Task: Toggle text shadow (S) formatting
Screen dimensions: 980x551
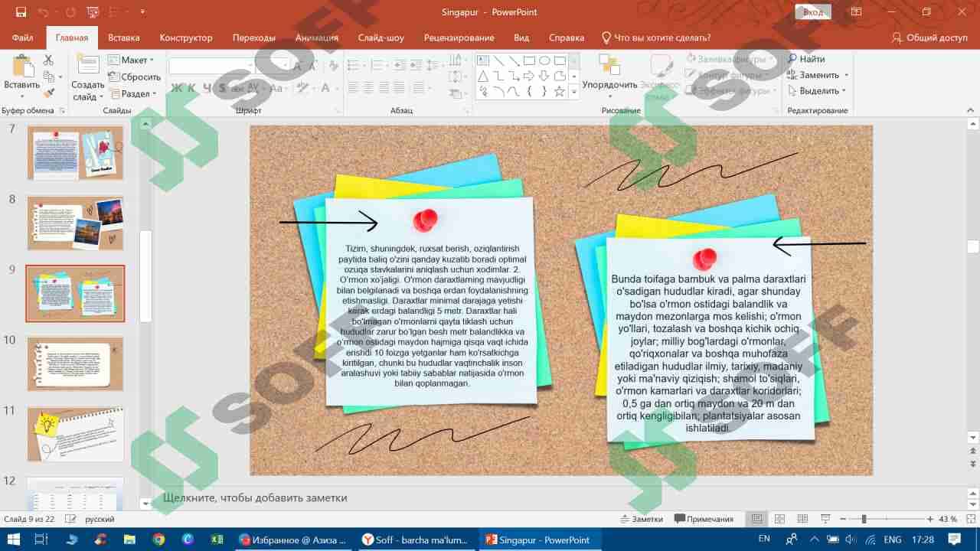Action: click(223, 88)
